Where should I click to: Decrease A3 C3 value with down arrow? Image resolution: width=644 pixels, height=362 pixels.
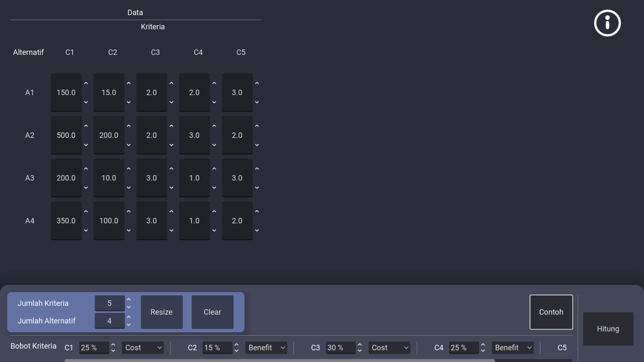[x=171, y=188]
